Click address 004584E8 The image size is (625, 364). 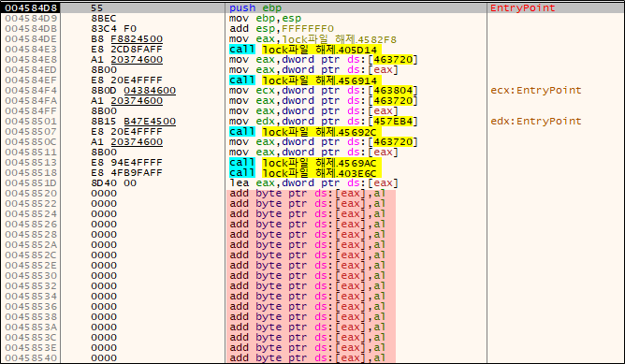coord(31,59)
